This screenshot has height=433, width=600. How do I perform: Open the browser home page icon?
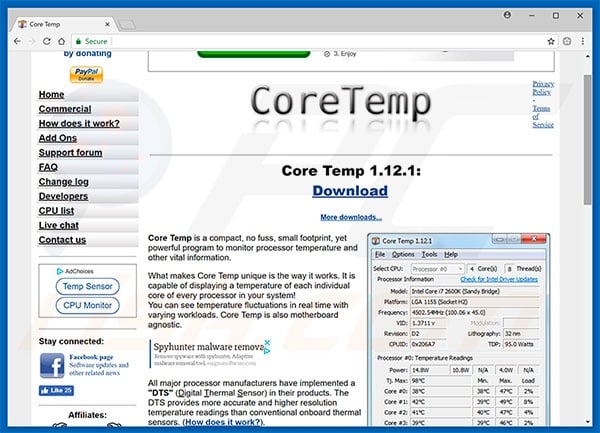(x=61, y=41)
